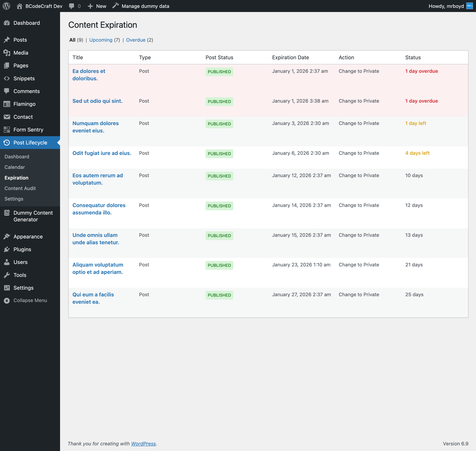Click the WordPress logo in the admin bar
Screen dimensions: 476x451
click(6, 6)
